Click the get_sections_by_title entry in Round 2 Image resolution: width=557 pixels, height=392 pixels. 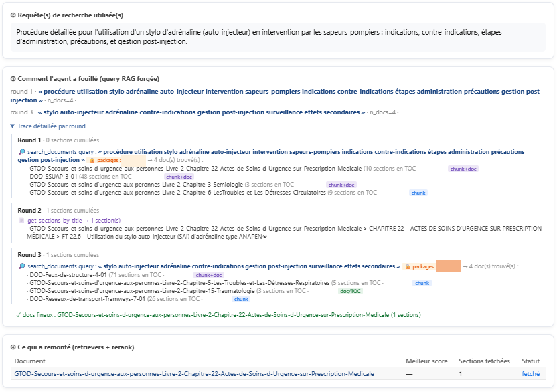[74, 221]
